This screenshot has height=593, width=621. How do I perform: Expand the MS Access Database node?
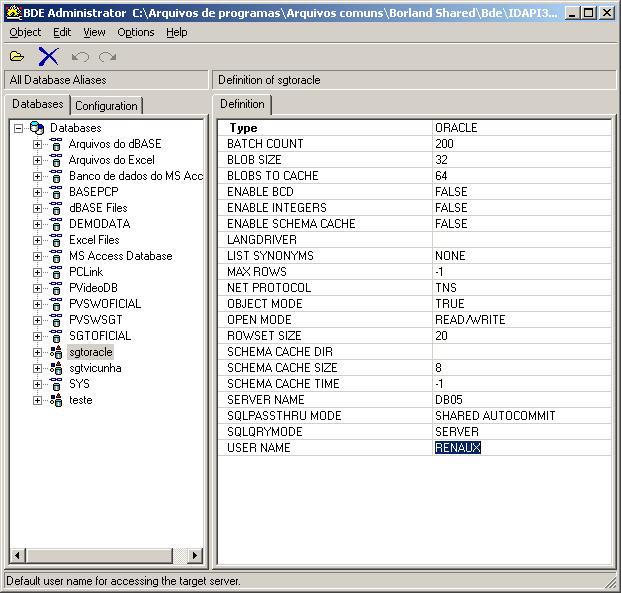(x=38, y=256)
